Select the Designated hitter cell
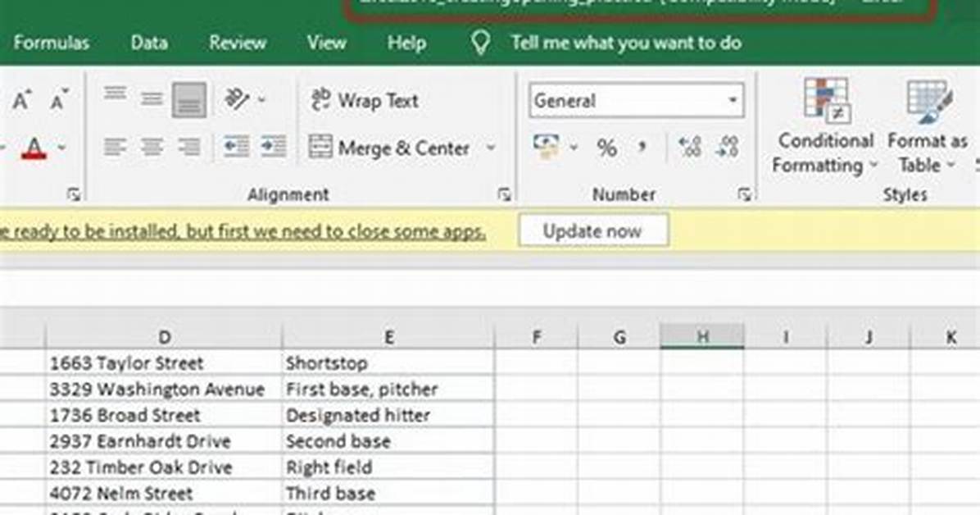The width and height of the screenshot is (980, 515). click(388, 415)
